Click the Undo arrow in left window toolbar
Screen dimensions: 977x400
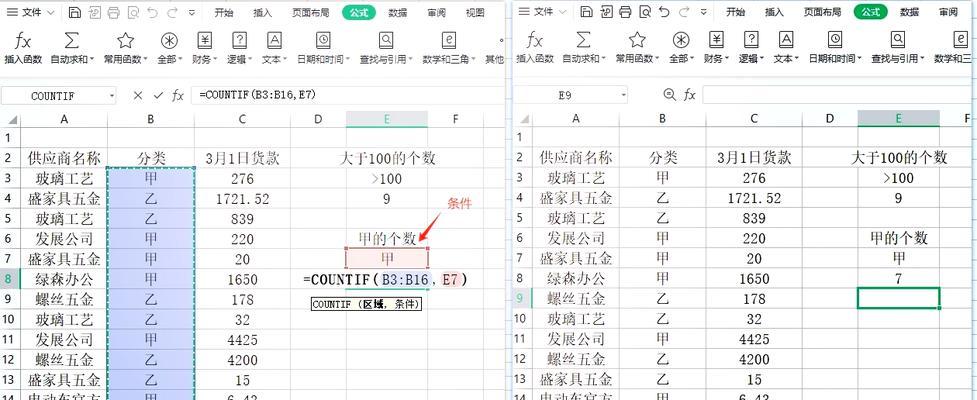153,12
